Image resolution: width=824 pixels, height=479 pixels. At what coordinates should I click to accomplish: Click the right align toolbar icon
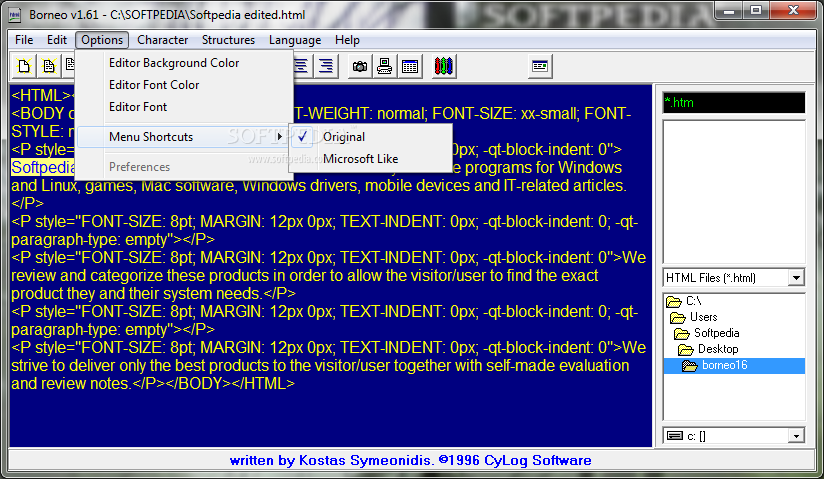click(x=326, y=66)
